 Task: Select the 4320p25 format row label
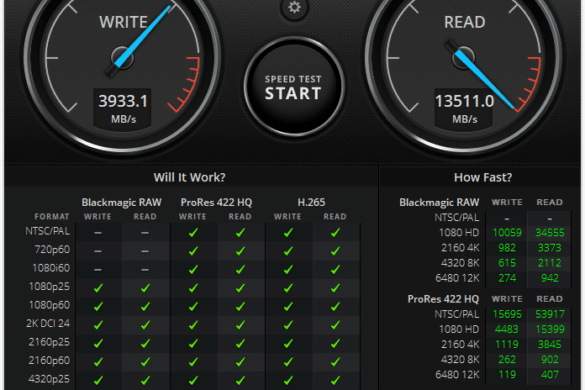coord(49,379)
